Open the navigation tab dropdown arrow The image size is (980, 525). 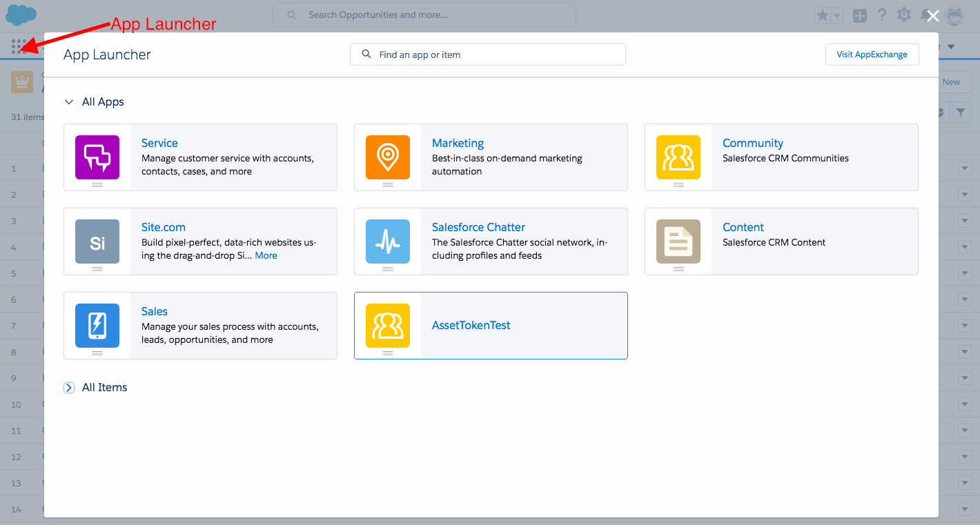951,47
